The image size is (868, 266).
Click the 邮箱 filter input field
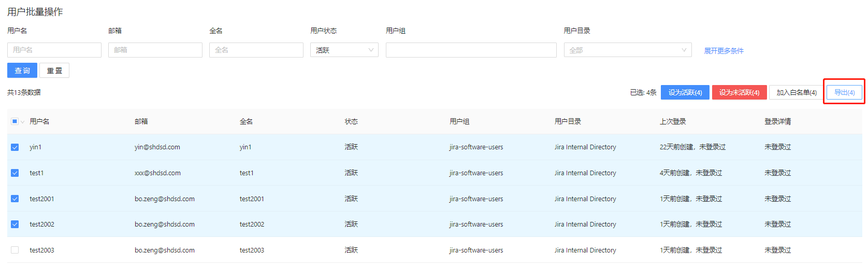(x=155, y=50)
